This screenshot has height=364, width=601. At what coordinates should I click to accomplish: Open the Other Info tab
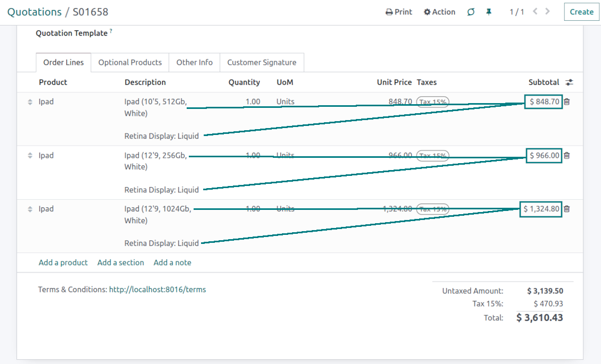[x=194, y=62]
